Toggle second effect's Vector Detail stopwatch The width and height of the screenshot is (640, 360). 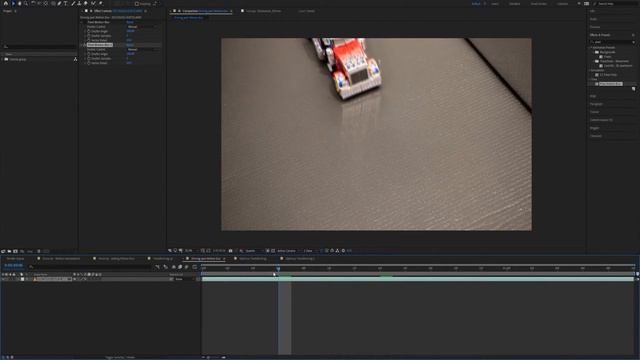tap(89, 63)
